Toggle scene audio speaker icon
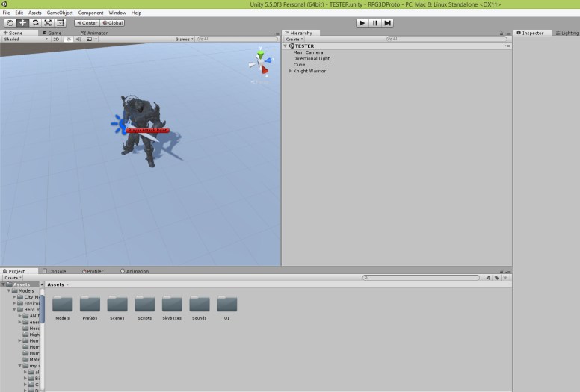Screen dimensions: 580x392 point(78,39)
